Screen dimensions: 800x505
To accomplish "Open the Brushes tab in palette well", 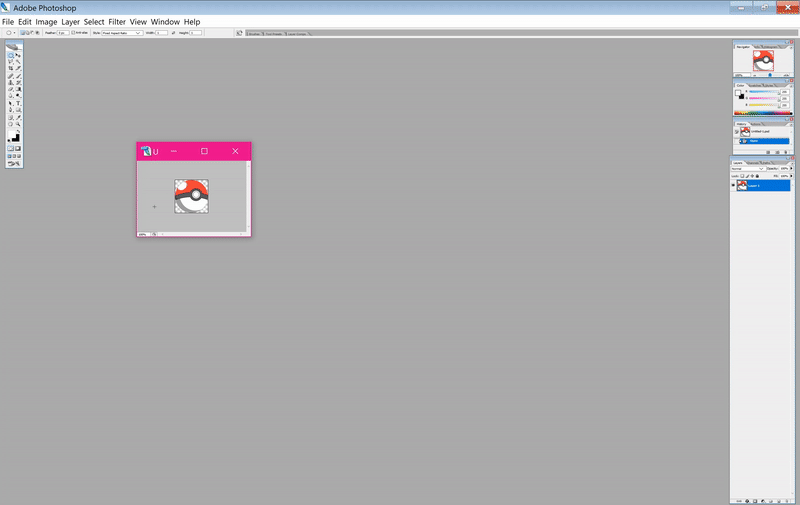I will tap(254, 34).
